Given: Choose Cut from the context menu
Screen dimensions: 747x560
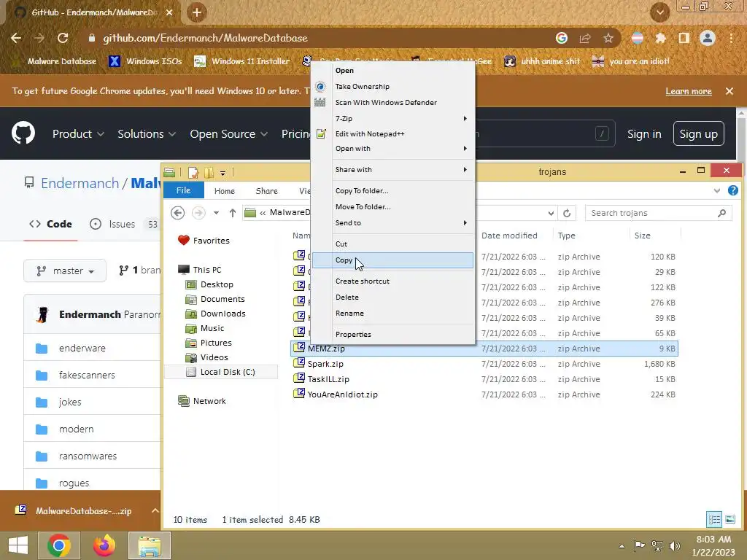Looking at the screenshot, I should pos(392,244).
